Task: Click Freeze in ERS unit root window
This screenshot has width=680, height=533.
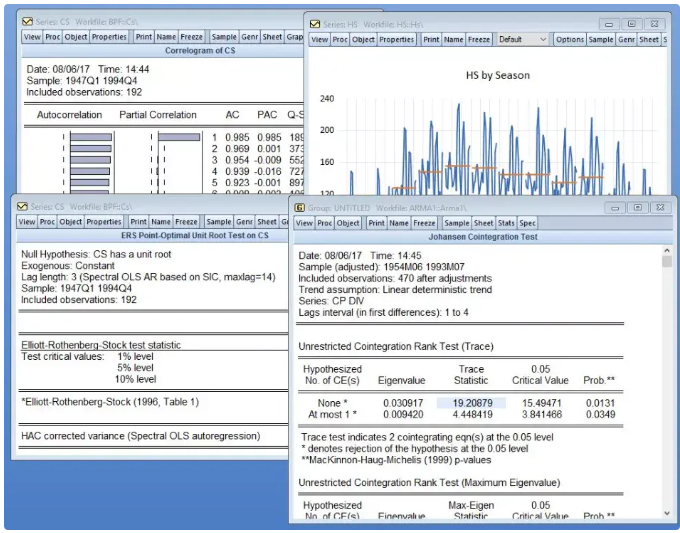Action: pos(186,222)
